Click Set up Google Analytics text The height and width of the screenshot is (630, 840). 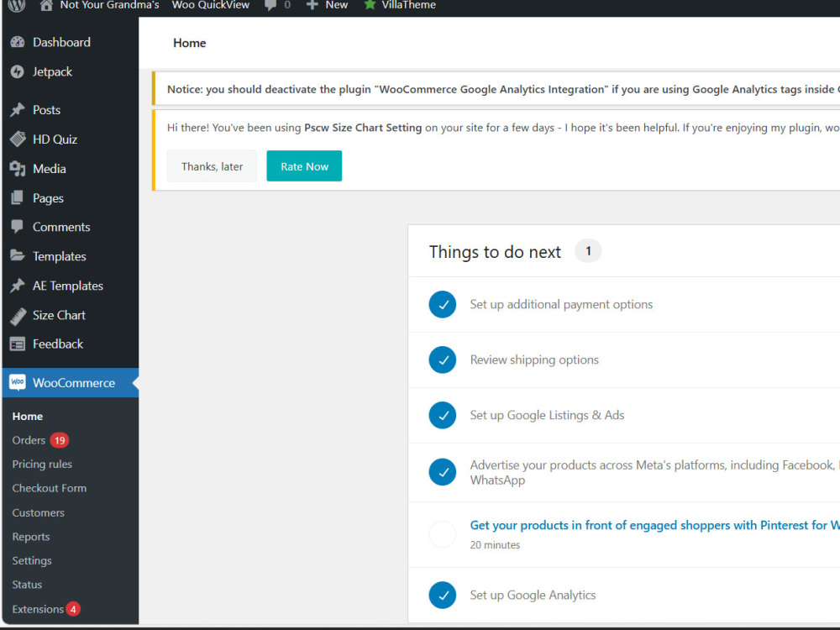533,596
